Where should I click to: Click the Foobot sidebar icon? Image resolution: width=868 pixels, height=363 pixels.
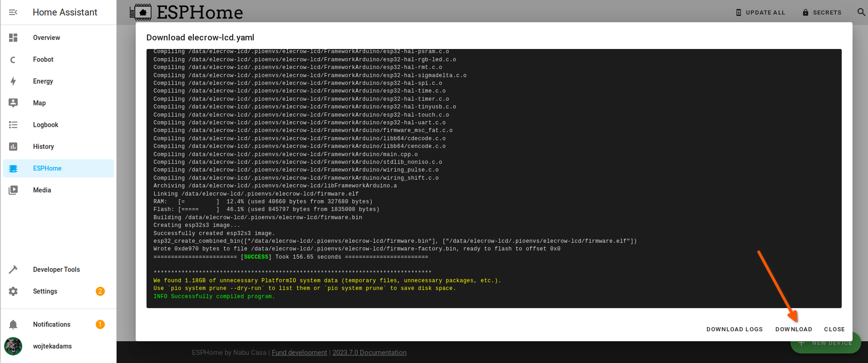point(13,60)
